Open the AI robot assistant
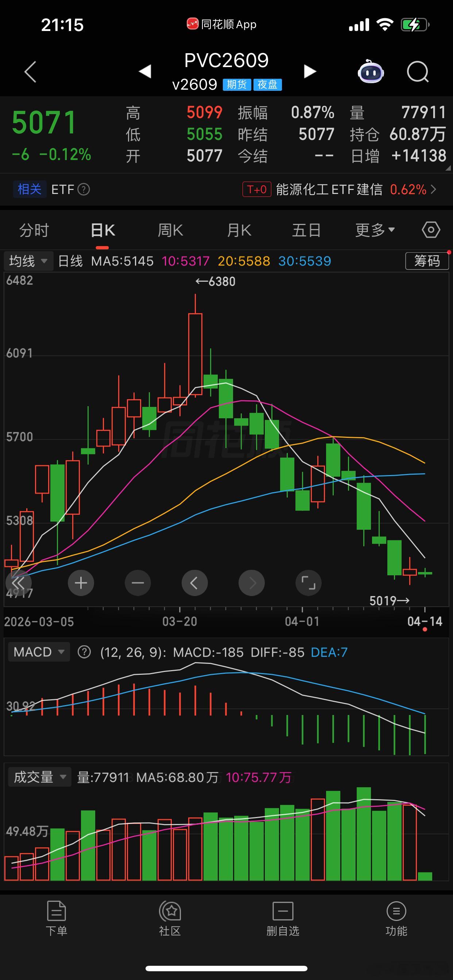 click(371, 71)
